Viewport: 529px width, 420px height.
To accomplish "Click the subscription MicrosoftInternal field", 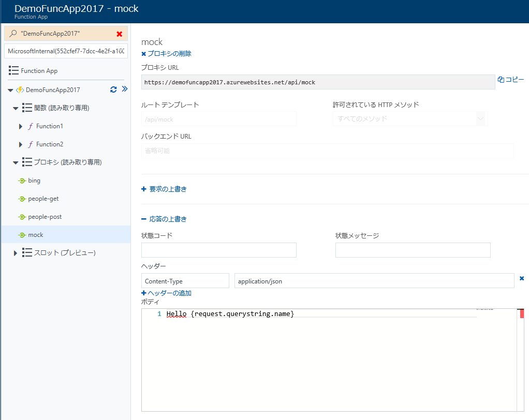I will 66,51.
